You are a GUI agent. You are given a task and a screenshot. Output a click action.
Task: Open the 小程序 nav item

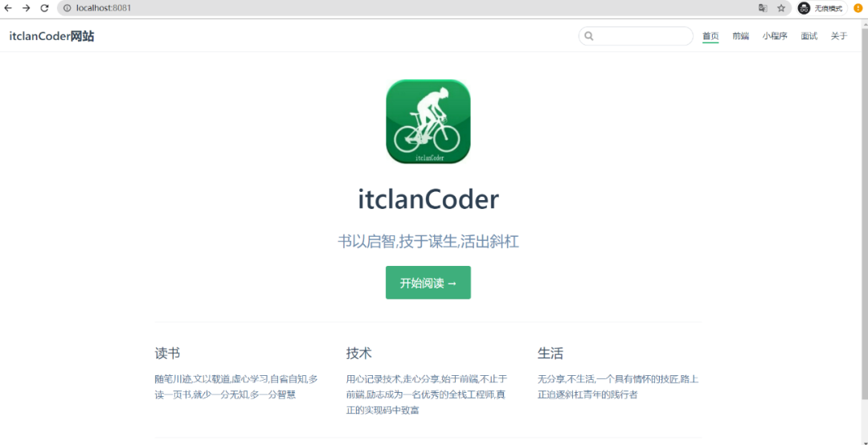(775, 36)
